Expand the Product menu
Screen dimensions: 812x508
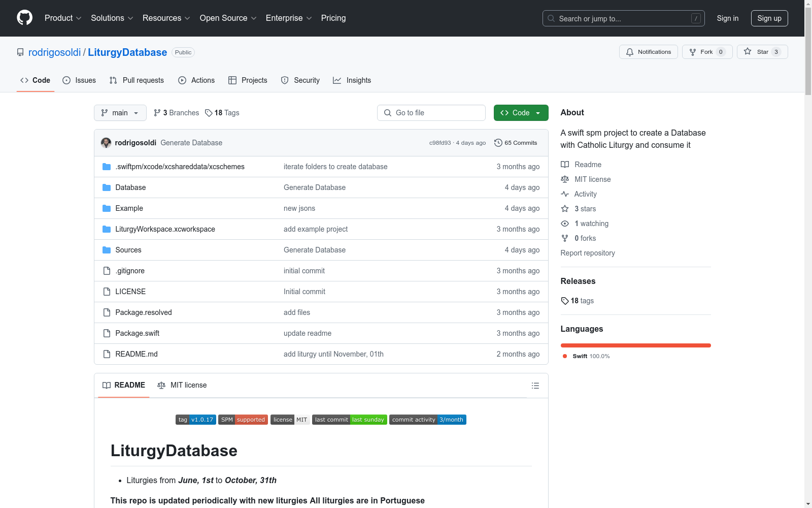(63, 18)
